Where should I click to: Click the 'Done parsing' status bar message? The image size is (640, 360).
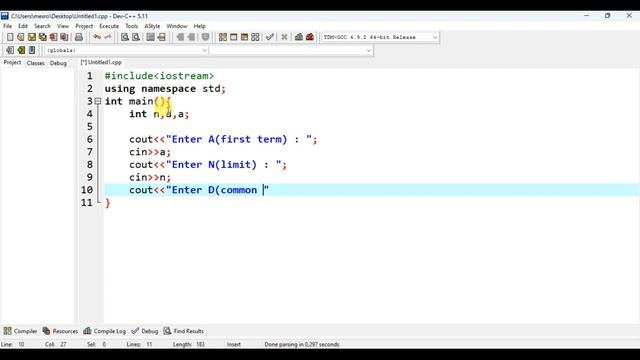pos(302,344)
